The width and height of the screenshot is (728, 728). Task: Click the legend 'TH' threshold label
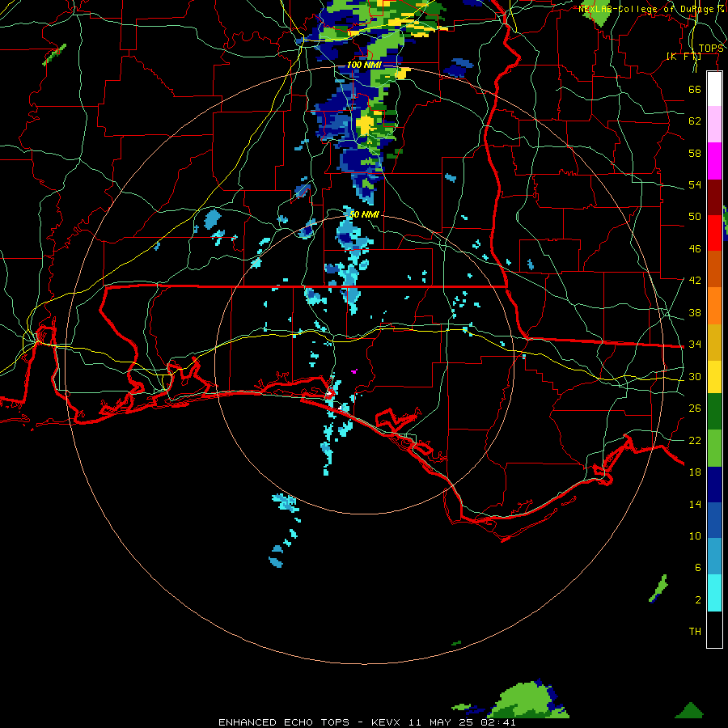pyautogui.click(x=695, y=632)
